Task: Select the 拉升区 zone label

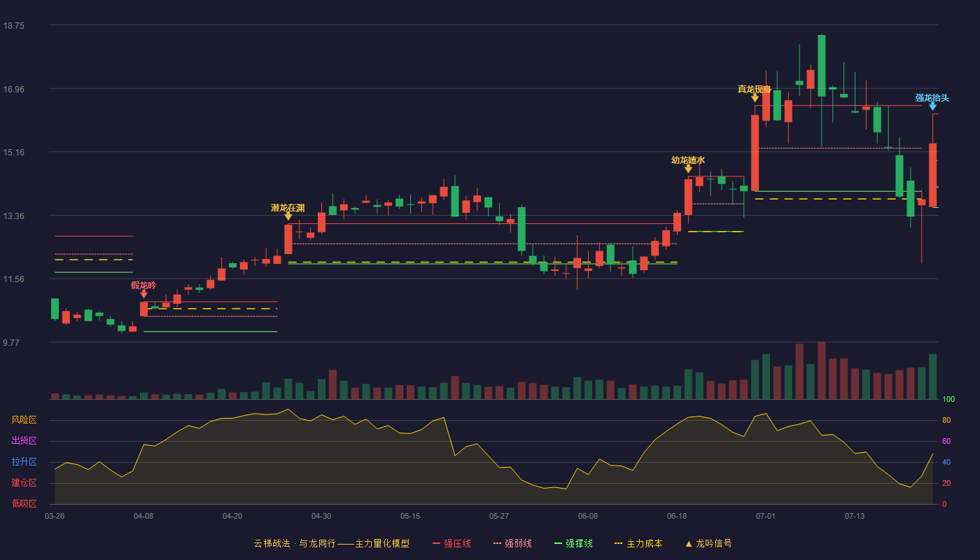Action: click(24, 462)
